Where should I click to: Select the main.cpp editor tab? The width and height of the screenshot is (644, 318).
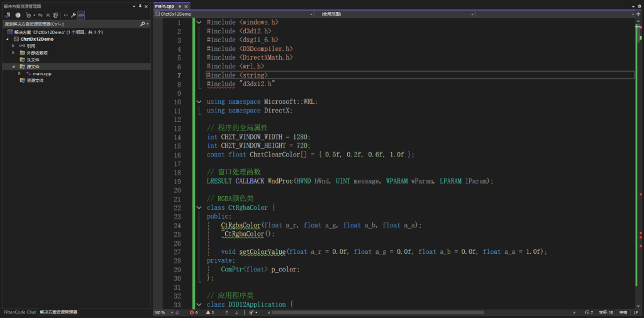pos(164,6)
